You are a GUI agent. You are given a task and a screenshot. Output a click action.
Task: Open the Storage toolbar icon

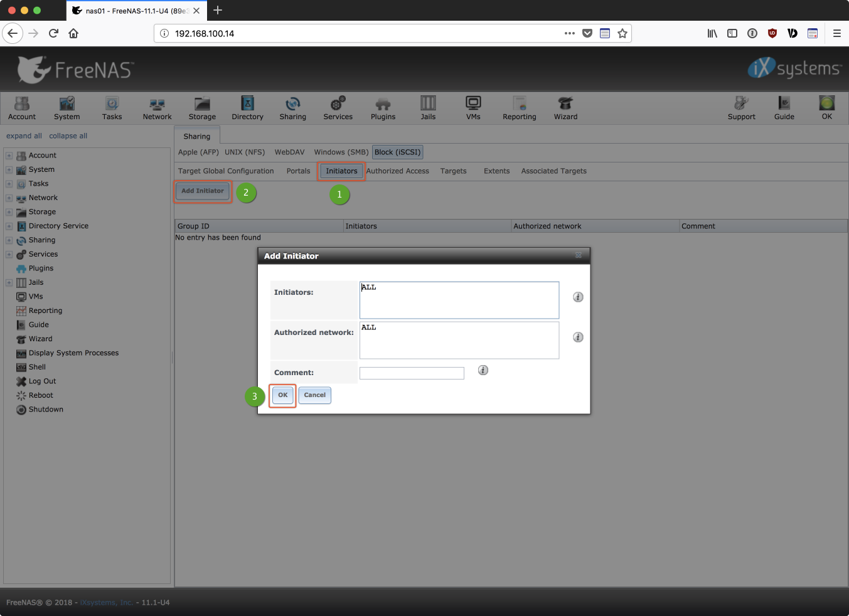click(202, 108)
